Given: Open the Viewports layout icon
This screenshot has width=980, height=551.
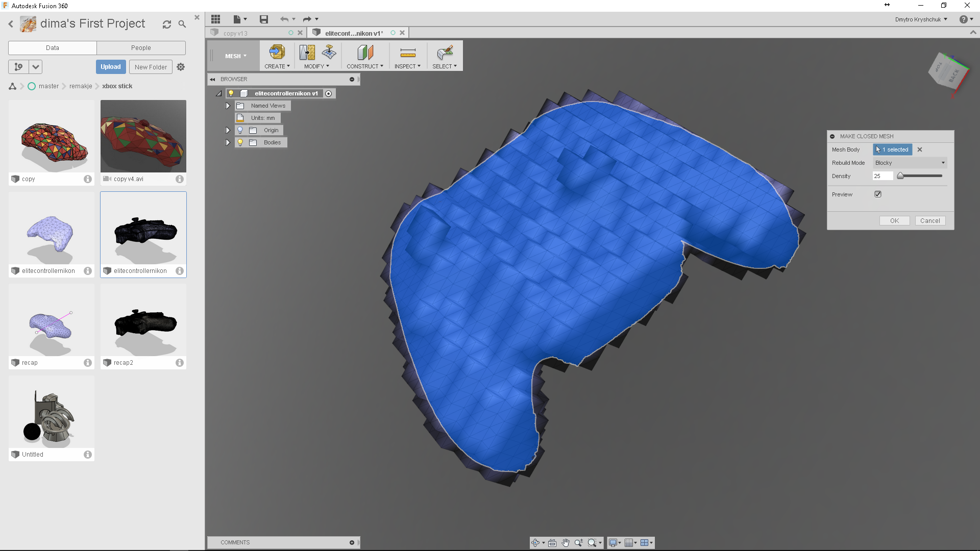Looking at the screenshot, I should pos(644,543).
